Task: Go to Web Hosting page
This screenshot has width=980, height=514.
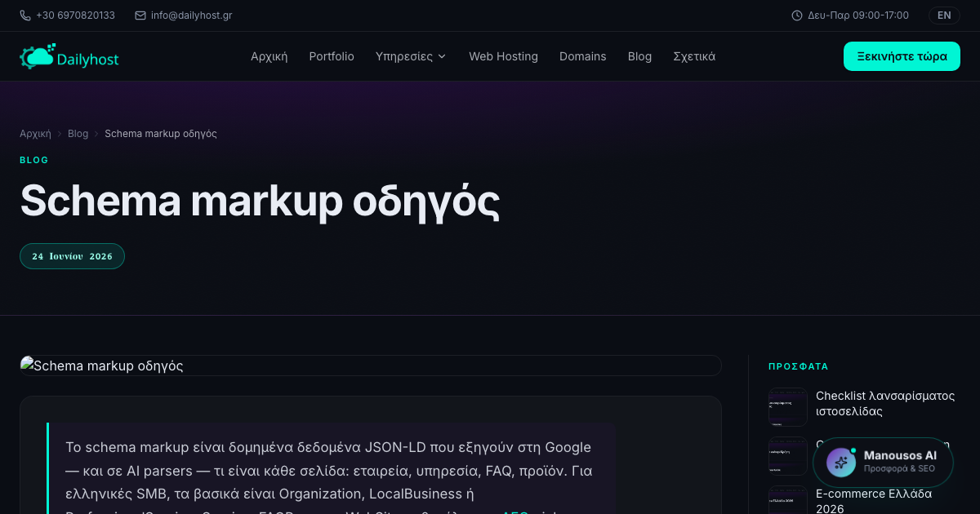Action: (x=503, y=56)
